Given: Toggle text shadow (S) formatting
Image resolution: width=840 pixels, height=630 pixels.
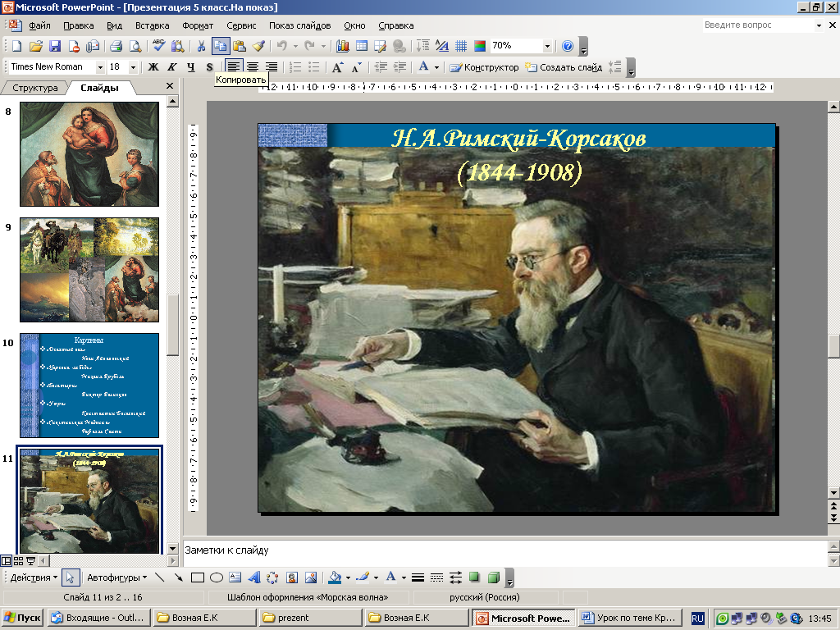Looking at the screenshot, I should coord(209,67).
